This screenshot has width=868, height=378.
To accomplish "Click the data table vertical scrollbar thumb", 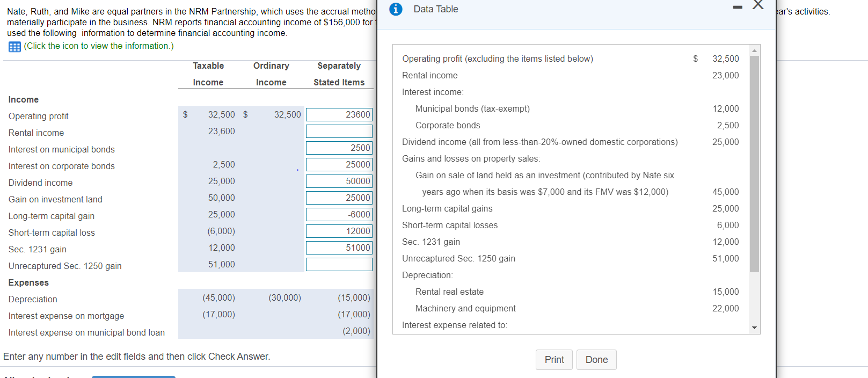I will pos(754,164).
